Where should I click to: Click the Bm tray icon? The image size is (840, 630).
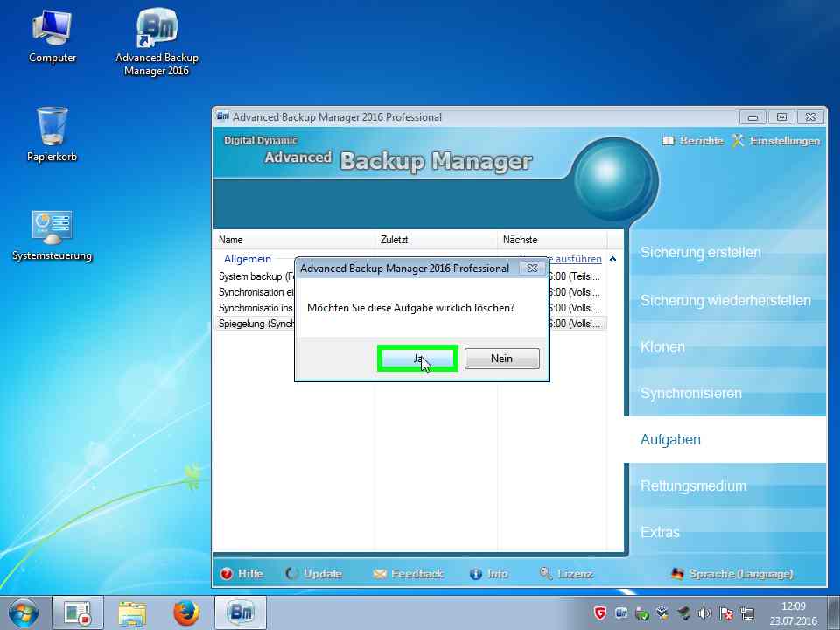pyautogui.click(x=621, y=612)
